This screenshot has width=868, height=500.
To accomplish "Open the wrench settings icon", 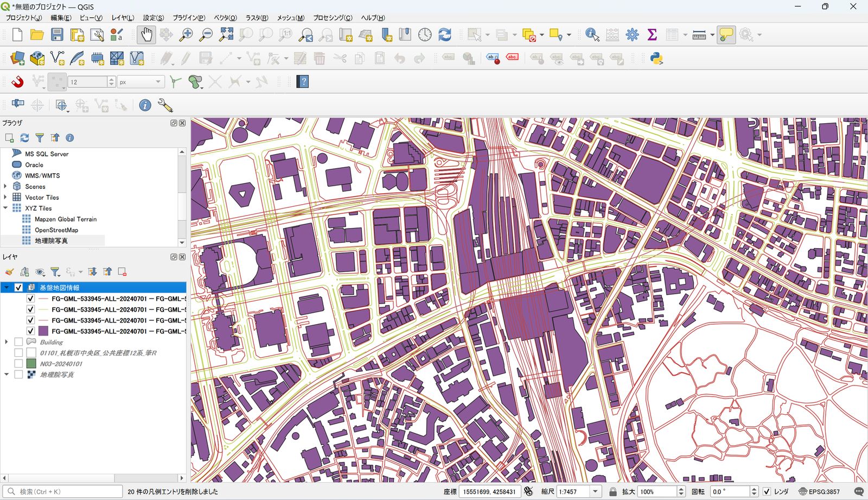I will click(x=165, y=105).
